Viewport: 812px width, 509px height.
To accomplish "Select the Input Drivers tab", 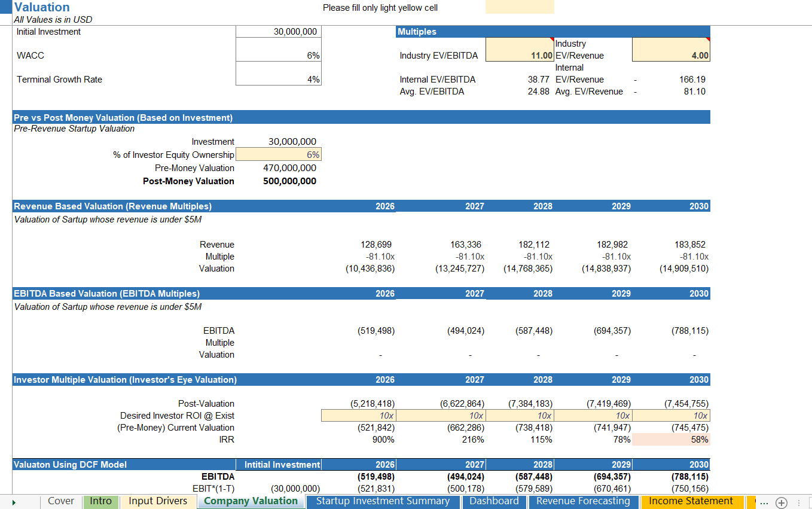I will tap(158, 501).
